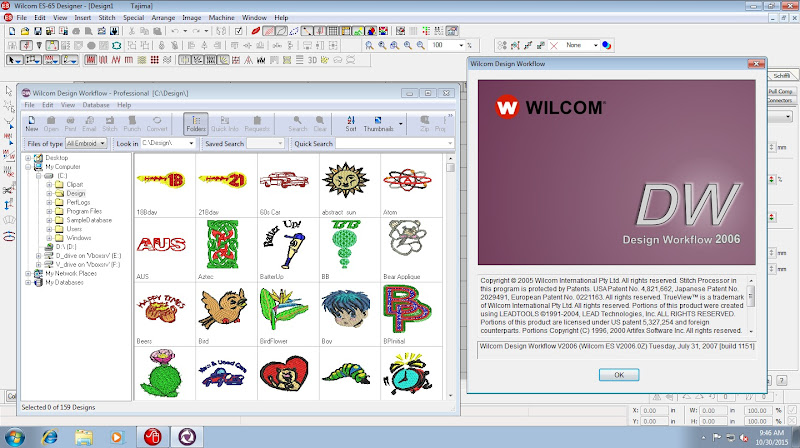Click the thumbnail list vertical scrollbar
The image size is (800, 448).
(450, 277)
